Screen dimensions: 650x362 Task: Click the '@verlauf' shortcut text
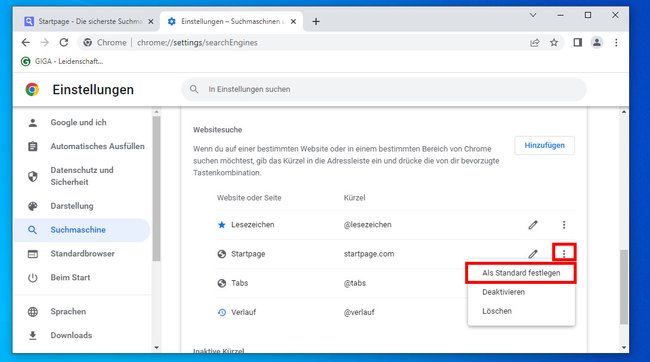pos(359,312)
